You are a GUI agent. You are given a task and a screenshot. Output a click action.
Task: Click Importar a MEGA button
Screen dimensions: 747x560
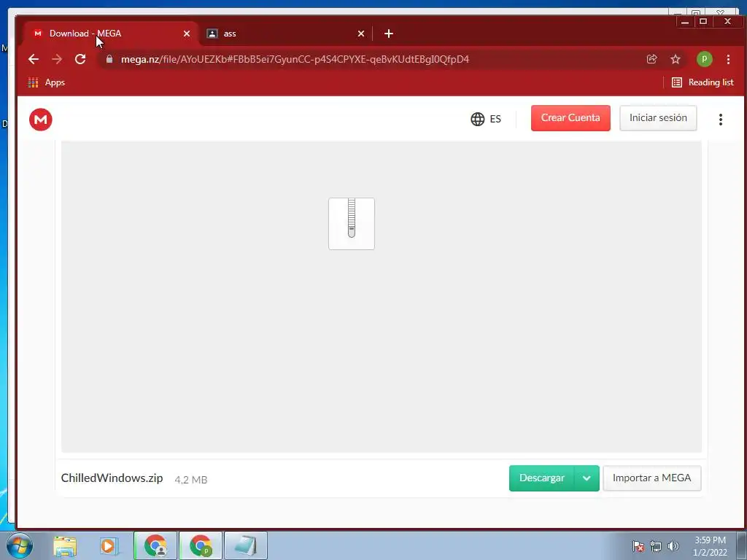(651, 478)
